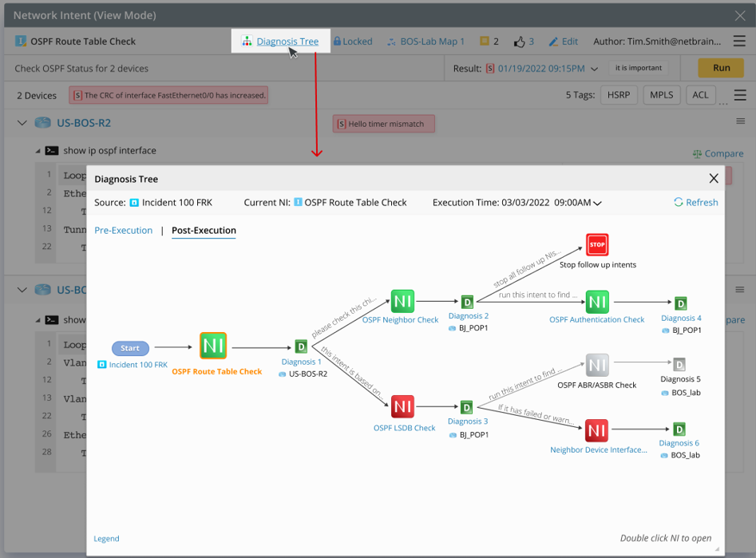Click the thumbs up likes icon

519,42
